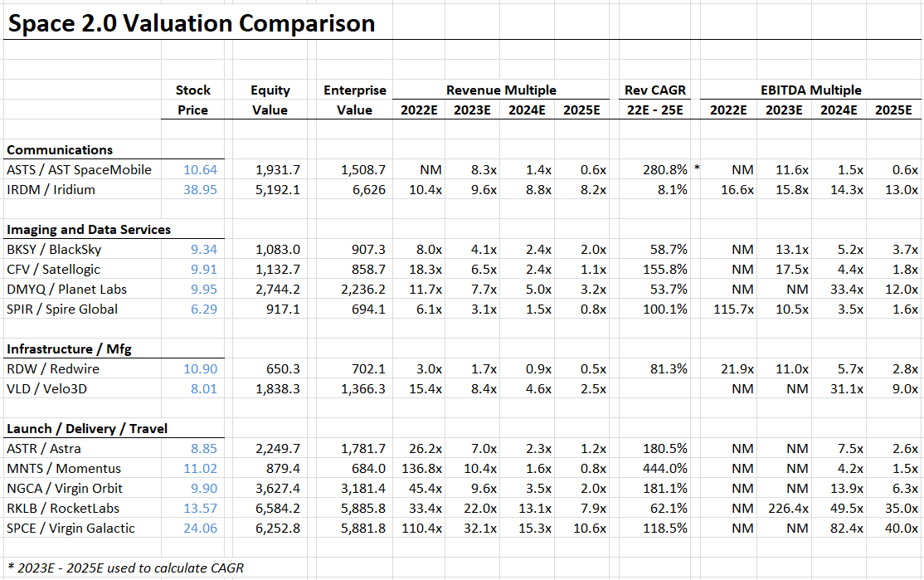924x580 pixels.
Task: Click the 'VLD / Velo3D' row label
Action: 46,389
